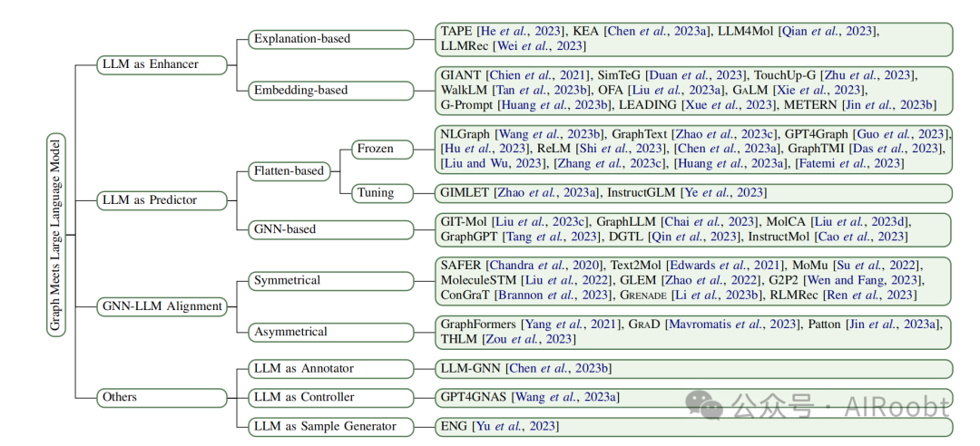Viewport: 980px width, 446px height.
Task: Click the Jin et al., 2023b citation for METERN
Action: point(889,105)
